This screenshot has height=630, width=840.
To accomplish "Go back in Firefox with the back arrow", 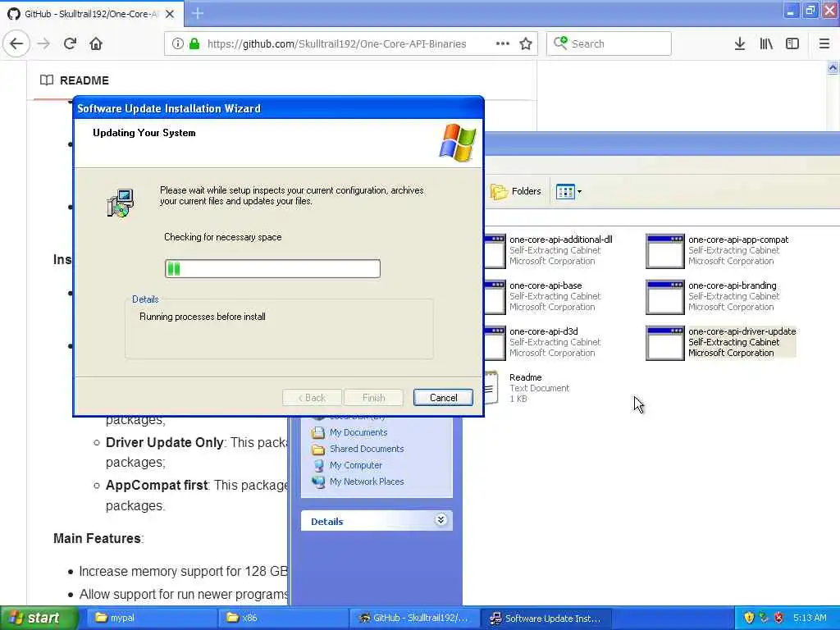I will coord(16,43).
